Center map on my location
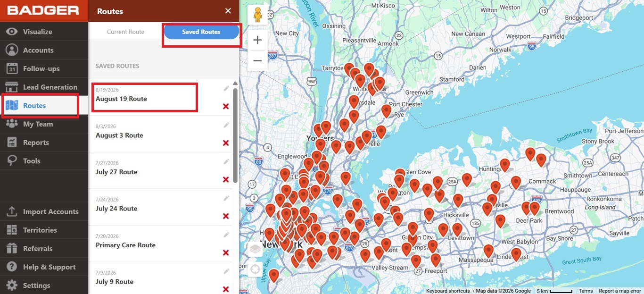Image resolution: width=644 pixels, height=294 pixels. coord(255,269)
